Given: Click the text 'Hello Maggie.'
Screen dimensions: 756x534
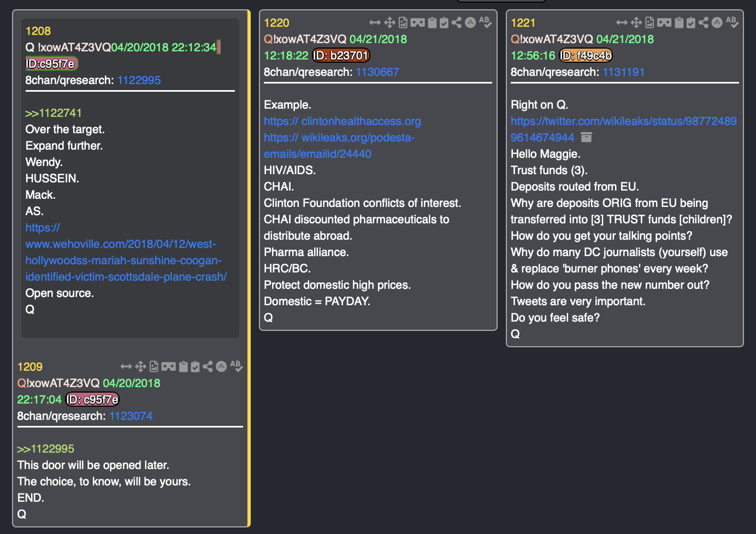Looking at the screenshot, I should pyautogui.click(x=546, y=154).
